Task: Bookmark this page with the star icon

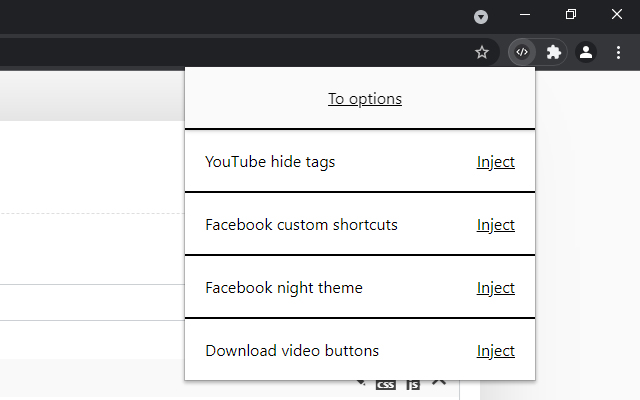Action: 482,52
